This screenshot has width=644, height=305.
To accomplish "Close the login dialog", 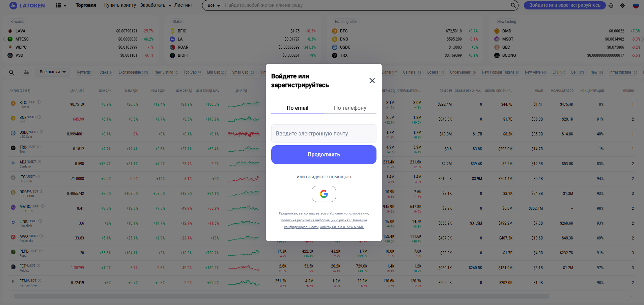I will point(372,80).
